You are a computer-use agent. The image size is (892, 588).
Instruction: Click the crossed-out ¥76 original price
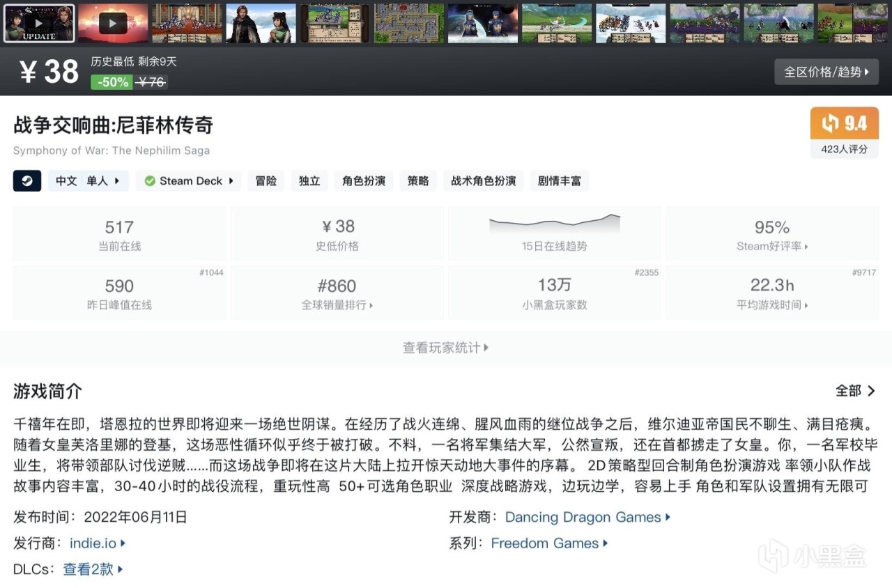151,82
